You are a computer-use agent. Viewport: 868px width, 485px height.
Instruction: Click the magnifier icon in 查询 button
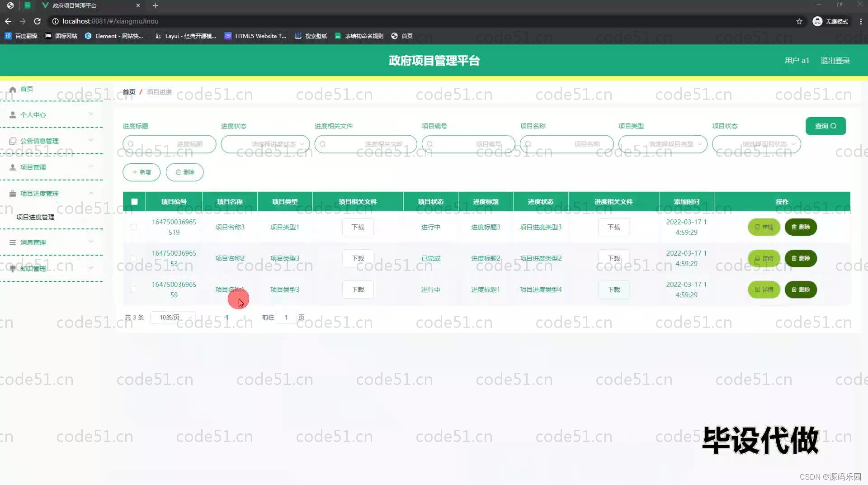tap(834, 126)
